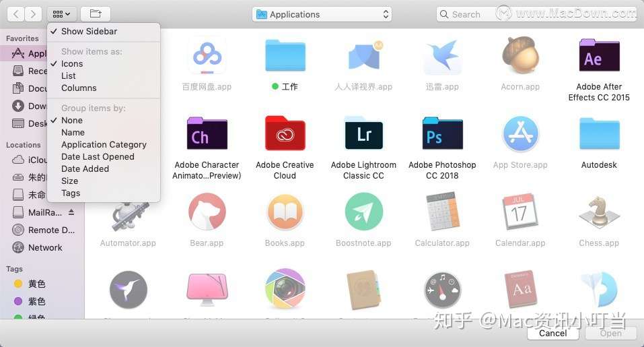Open the view options dropdown button
644x347 pixels.
pos(62,14)
